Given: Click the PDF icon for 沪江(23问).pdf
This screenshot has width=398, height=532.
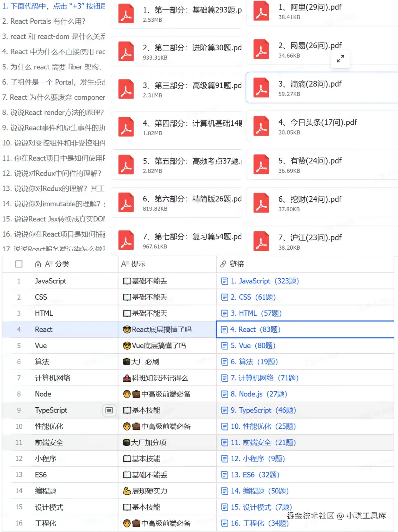Looking at the screenshot, I should click(261, 242).
